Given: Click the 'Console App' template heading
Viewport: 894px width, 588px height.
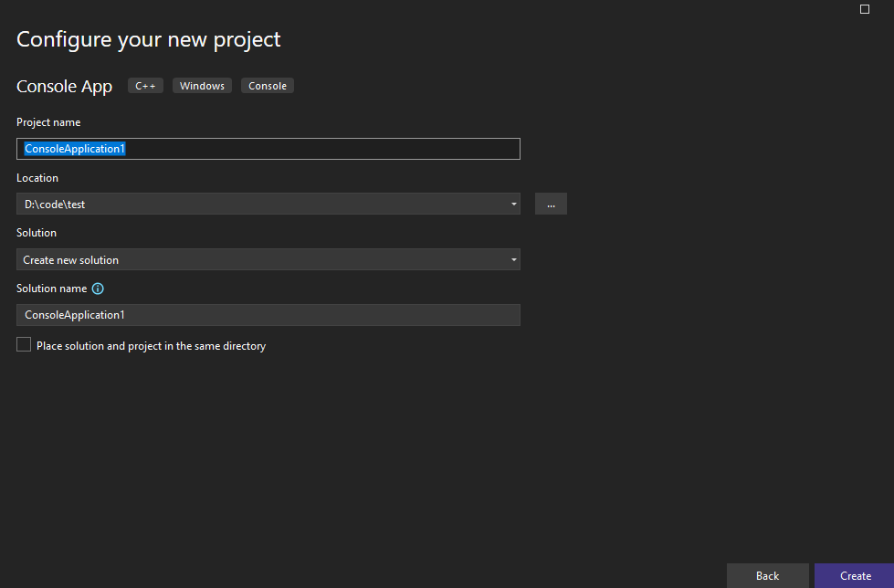Looking at the screenshot, I should point(64,87).
